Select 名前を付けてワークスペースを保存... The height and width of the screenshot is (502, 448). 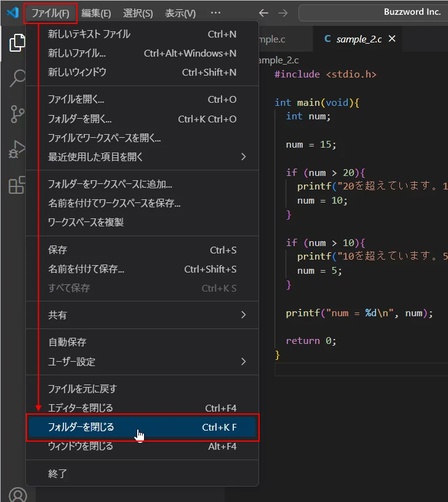[142, 203]
